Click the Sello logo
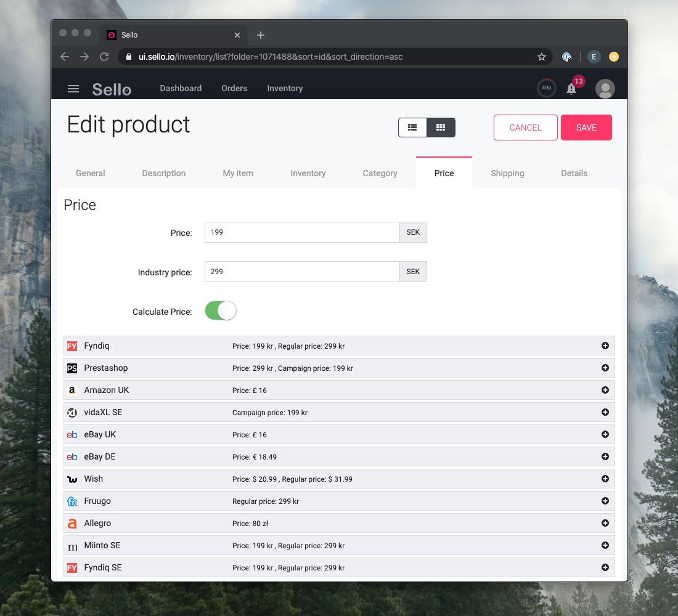The height and width of the screenshot is (616, 678). (112, 89)
